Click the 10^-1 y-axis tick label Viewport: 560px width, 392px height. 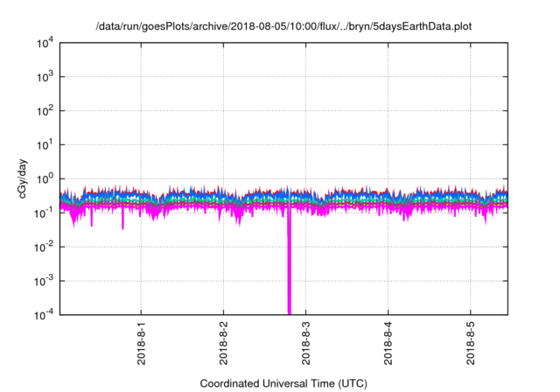45,213
